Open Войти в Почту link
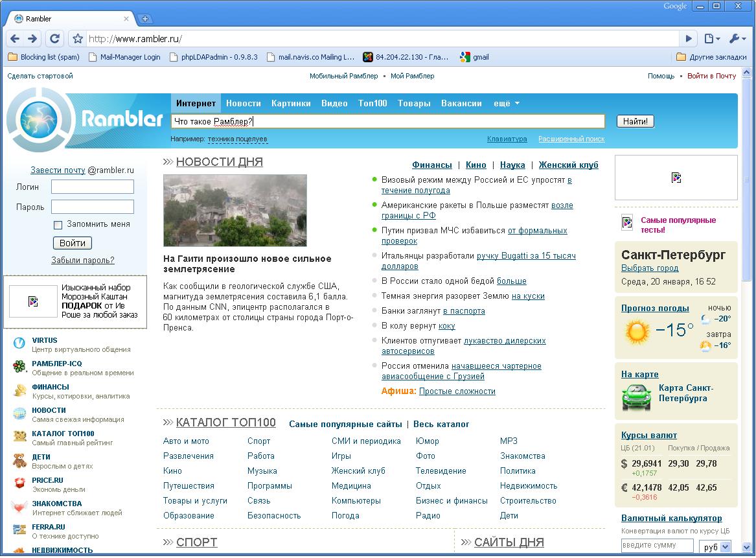The height and width of the screenshot is (558, 756). 711,76
